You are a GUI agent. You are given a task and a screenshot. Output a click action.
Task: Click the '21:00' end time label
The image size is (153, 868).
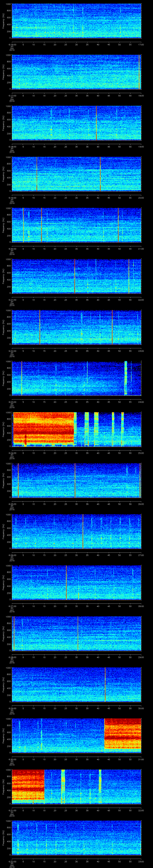pos(141,249)
